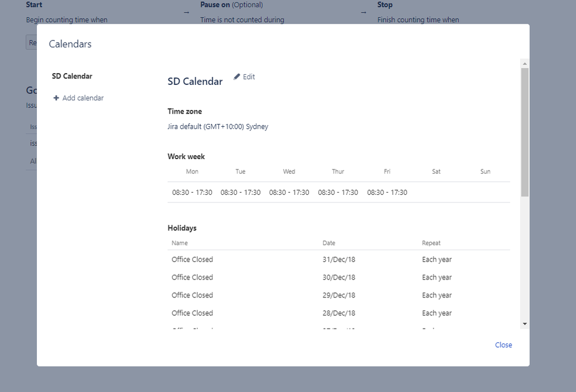Click the Work week label
This screenshot has height=392, width=576.
pos(186,156)
